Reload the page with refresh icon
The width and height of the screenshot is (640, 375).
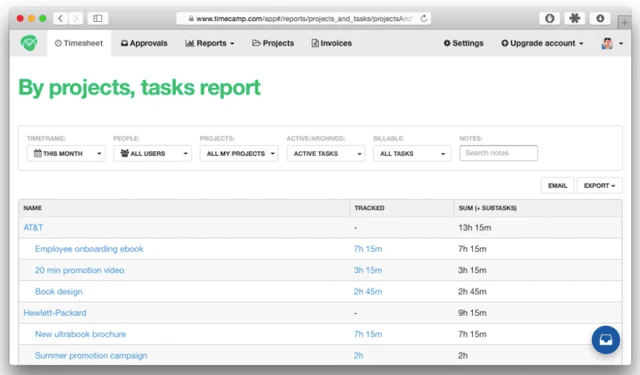point(424,18)
